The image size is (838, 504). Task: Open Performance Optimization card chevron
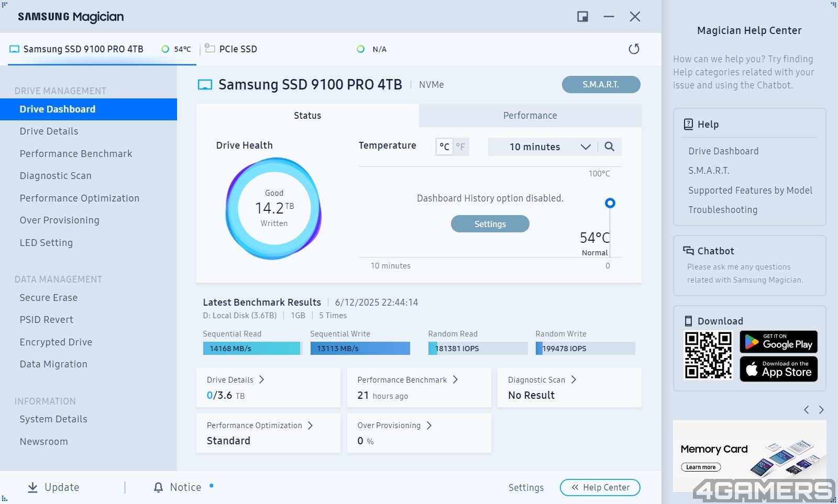pos(310,425)
